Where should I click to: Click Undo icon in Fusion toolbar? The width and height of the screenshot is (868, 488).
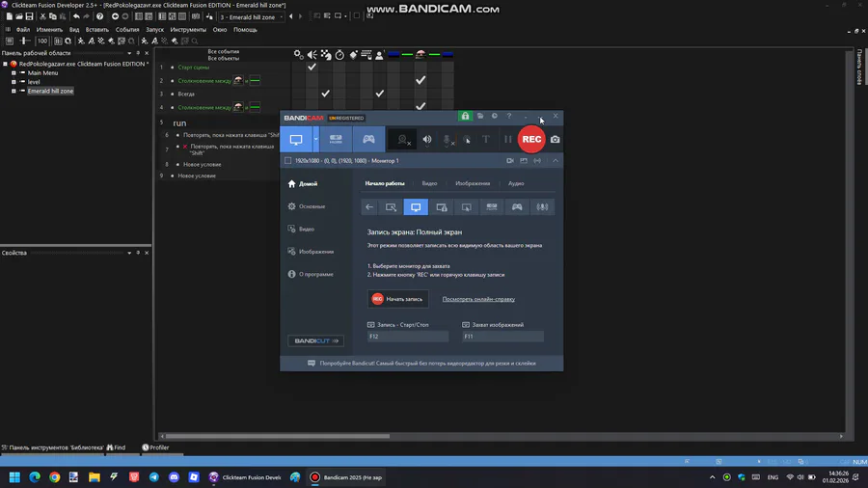click(x=76, y=16)
